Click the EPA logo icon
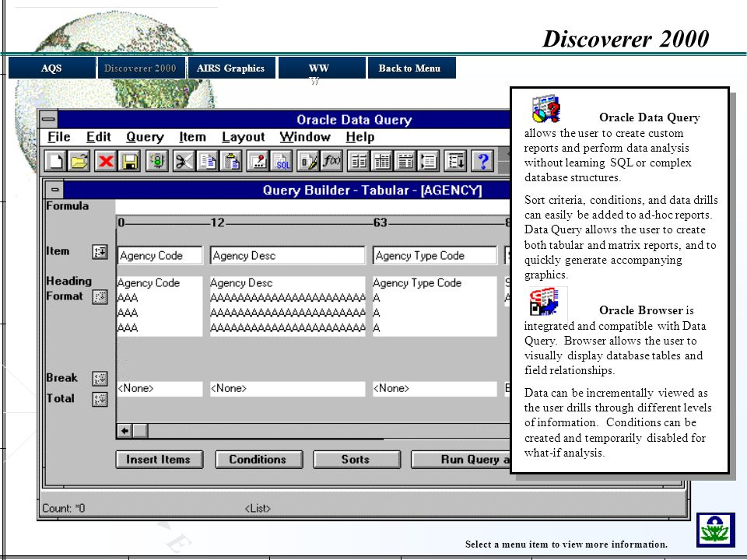 (715, 530)
